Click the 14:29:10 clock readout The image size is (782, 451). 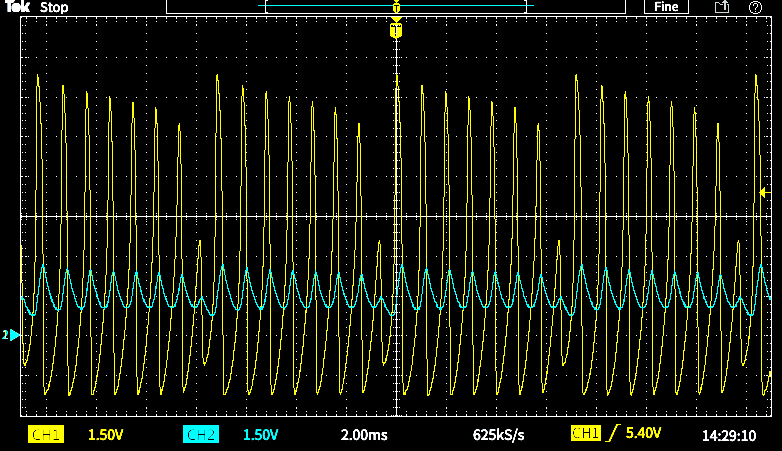pos(728,435)
